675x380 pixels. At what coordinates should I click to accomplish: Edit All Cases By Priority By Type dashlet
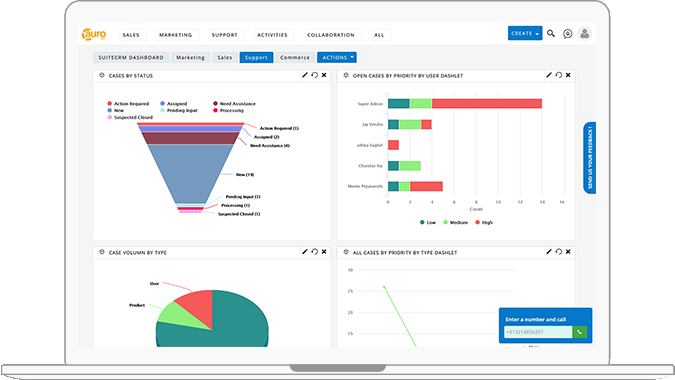click(x=549, y=252)
